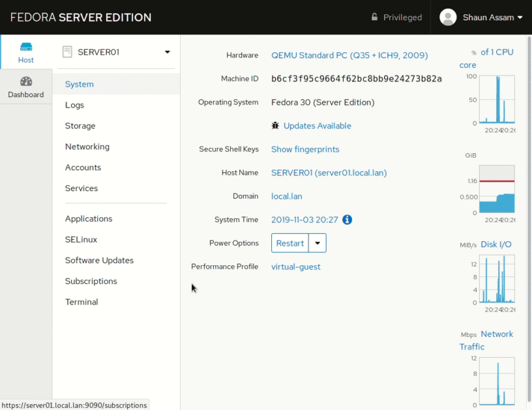Viewport: 532px width, 410px height.
Task: Edit the SERVER01 (server01.local.lan) host name
Action: click(329, 173)
